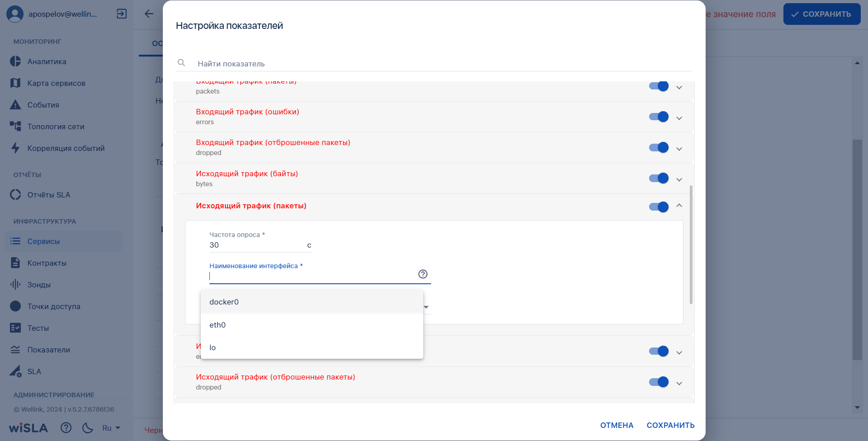Click СОХРАНИТЬ in dialog footer

(670, 425)
